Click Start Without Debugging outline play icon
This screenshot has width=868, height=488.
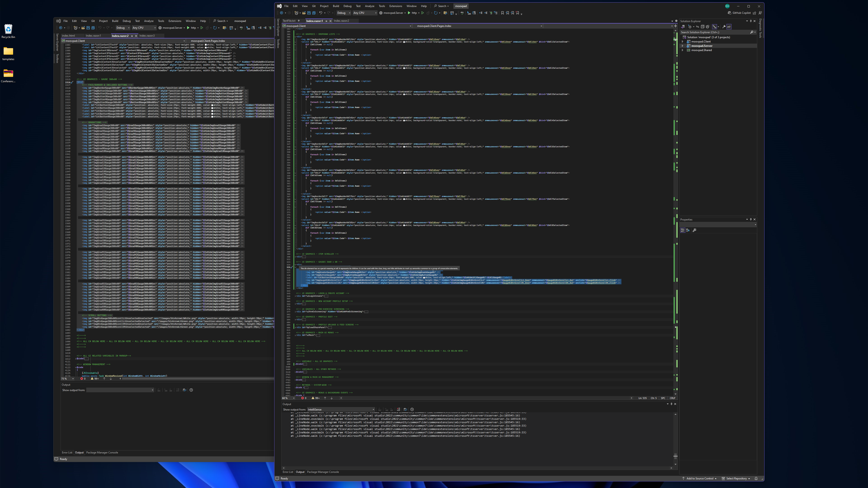coord(422,13)
